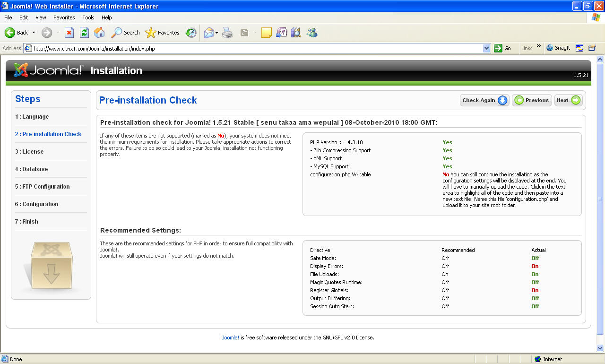Click the purple document toolbar icon beside the yellow note
The width and height of the screenshot is (605, 364).
281,33
